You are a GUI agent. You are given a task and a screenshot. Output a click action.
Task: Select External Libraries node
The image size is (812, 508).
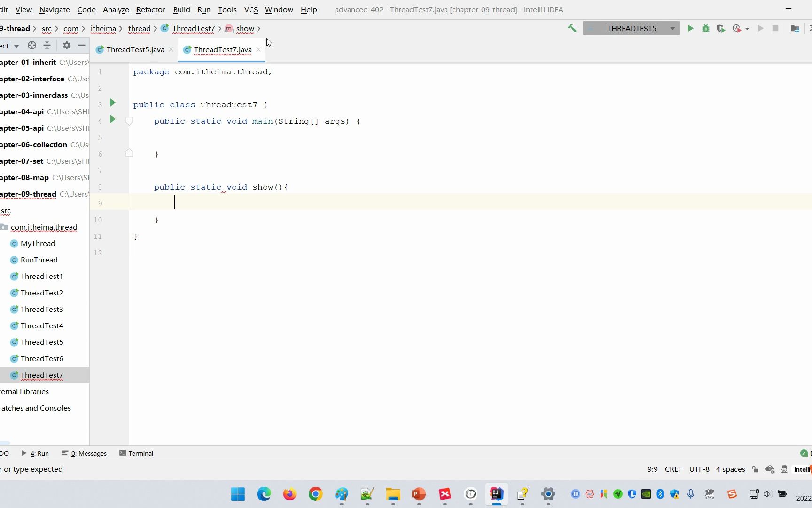pos(24,391)
